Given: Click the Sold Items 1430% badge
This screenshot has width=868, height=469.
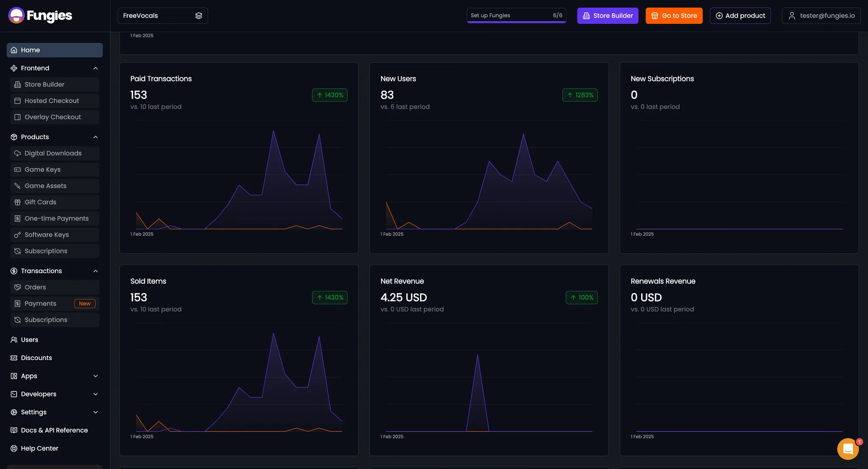Looking at the screenshot, I should tap(330, 298).
